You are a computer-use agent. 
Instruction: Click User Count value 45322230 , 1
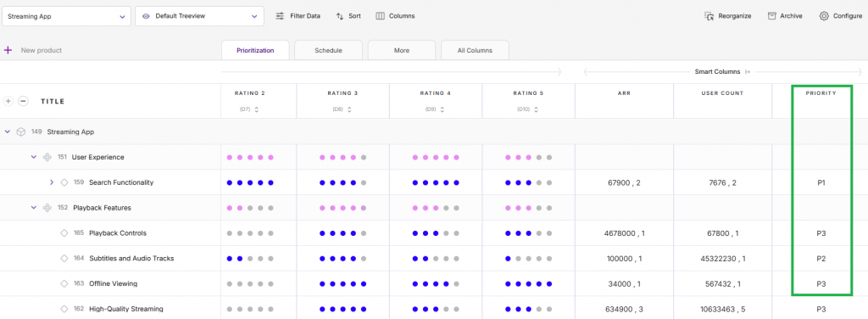(x=722, y=258)
